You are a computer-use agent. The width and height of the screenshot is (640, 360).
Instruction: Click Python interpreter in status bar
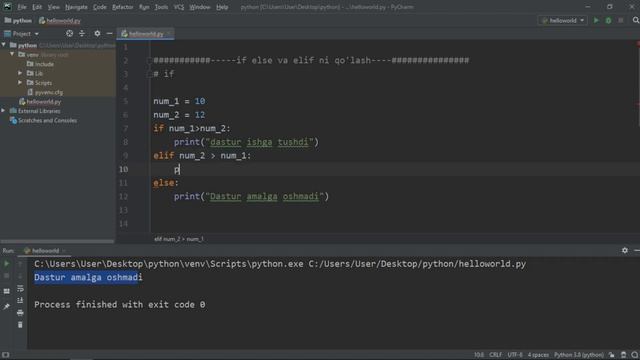[x=578, y=355]
